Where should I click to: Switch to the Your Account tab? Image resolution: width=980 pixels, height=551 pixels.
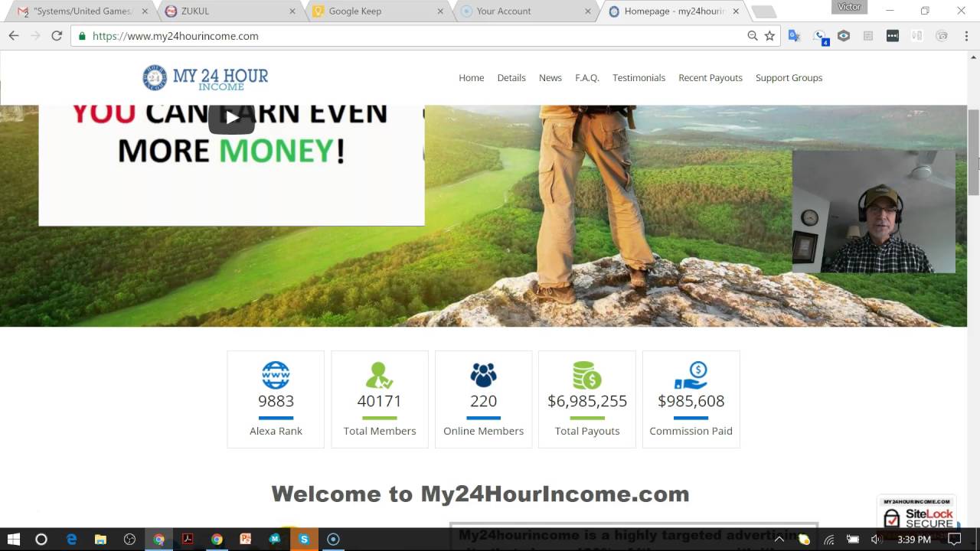(x=527, y=11)
